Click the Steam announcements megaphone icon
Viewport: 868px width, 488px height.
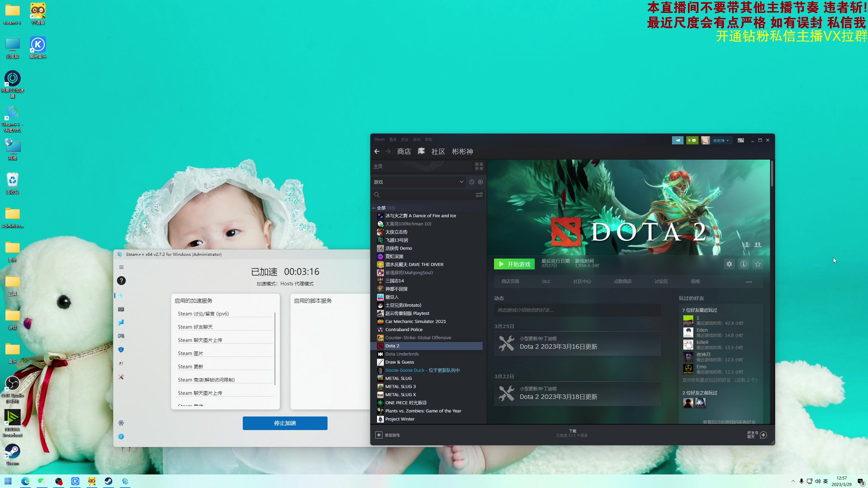click(677, 140)
